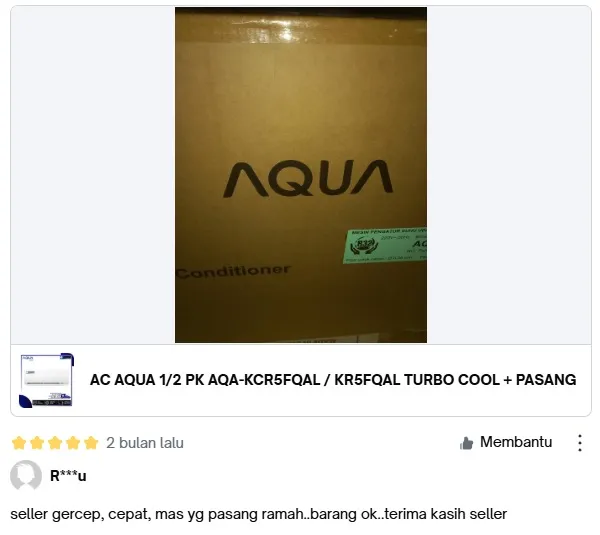Screen dimensions: 600x535
Task: Click the fifth rating star
Action: tap(91, 443)
